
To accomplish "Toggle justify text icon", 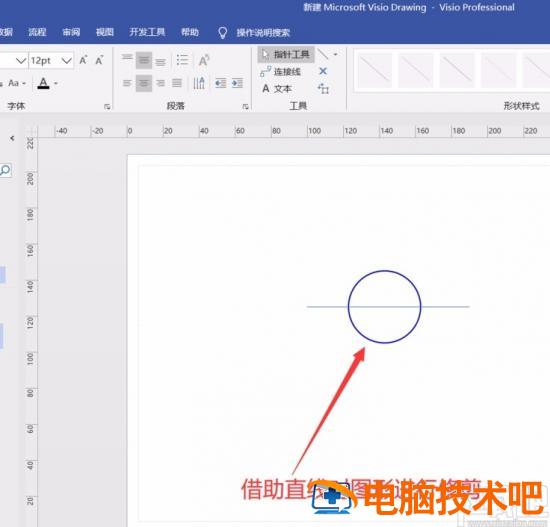I will coord(177,83).
